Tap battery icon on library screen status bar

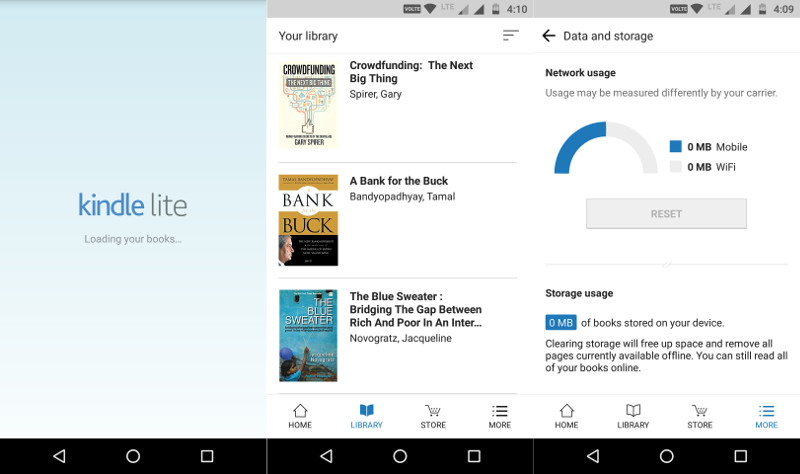click(x=495, y=9)
